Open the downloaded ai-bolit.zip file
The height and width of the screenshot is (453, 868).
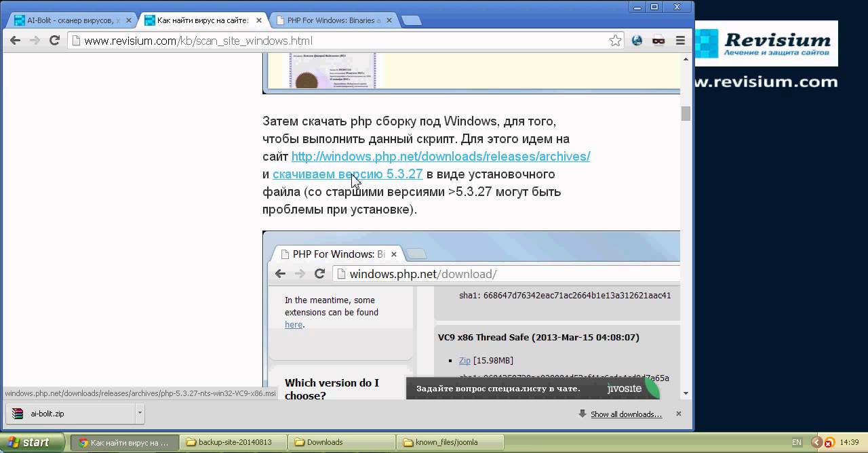point(72,413)
